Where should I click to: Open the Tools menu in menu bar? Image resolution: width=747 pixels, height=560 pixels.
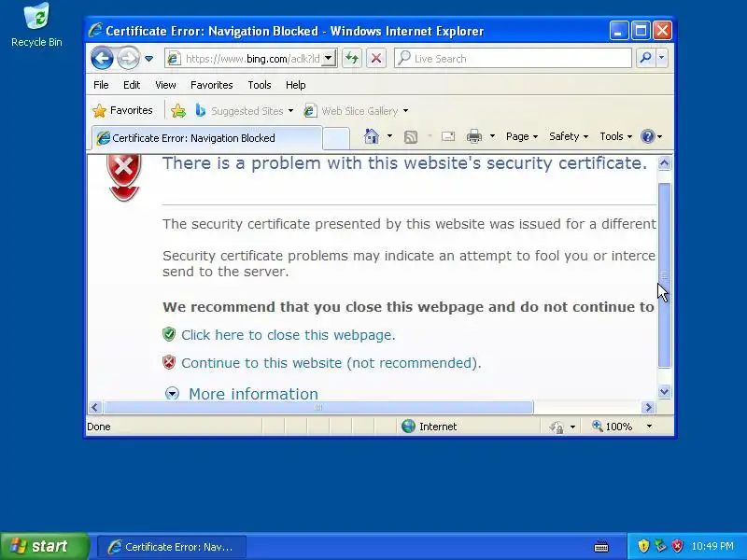point(260,85)
